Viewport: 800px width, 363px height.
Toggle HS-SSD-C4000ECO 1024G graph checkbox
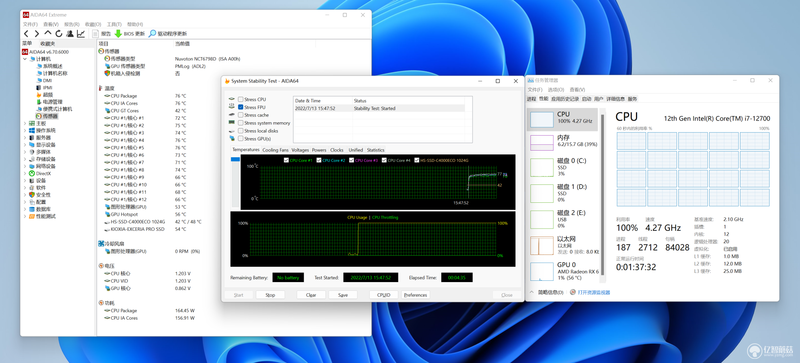tap(417, 160)
